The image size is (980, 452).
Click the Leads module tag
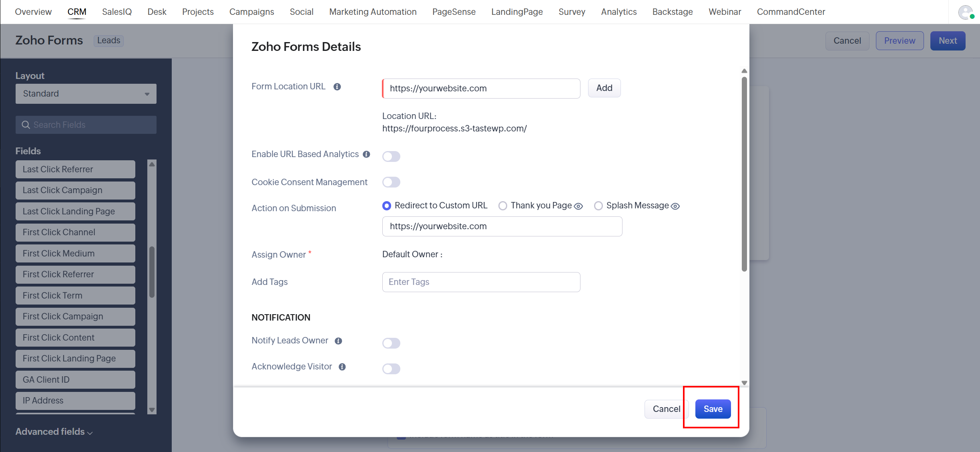[108, 40]
